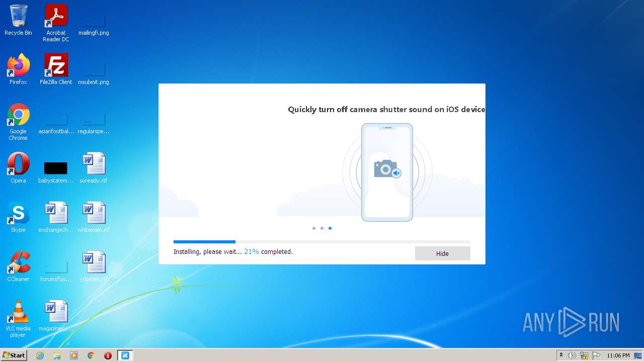
Task: Open network status tray icon
Action: tap(584, 355)
